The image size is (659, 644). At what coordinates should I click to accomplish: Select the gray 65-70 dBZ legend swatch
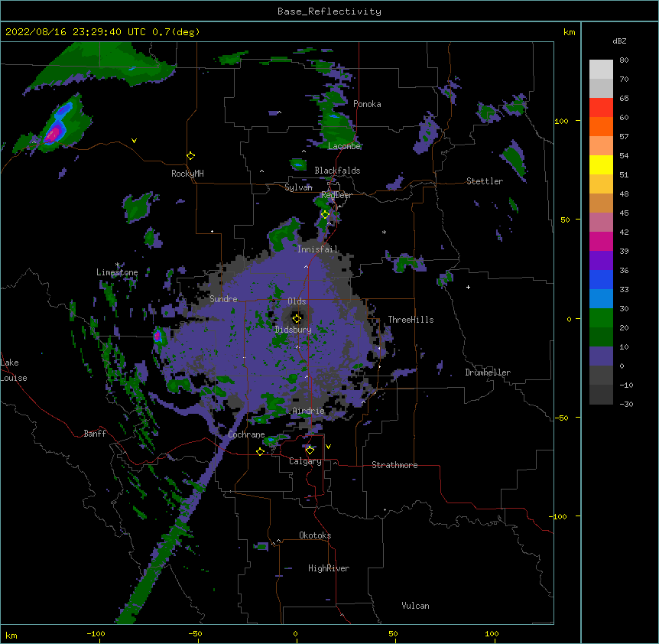click(x=601, y=88)
